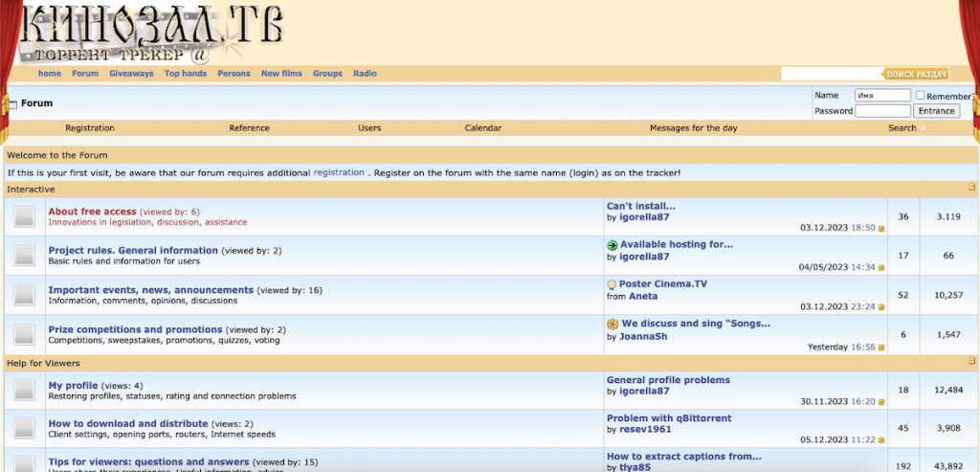Open Calendar from the forum navigation bar
This screenshot has height=472, width=980.
click(x=483, y=128)
